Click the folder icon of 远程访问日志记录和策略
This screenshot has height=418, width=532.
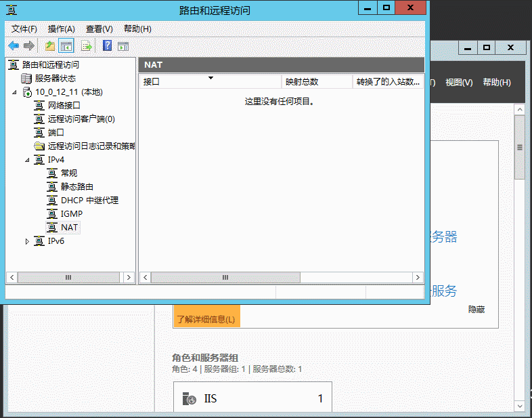click(x=39, y=146)
